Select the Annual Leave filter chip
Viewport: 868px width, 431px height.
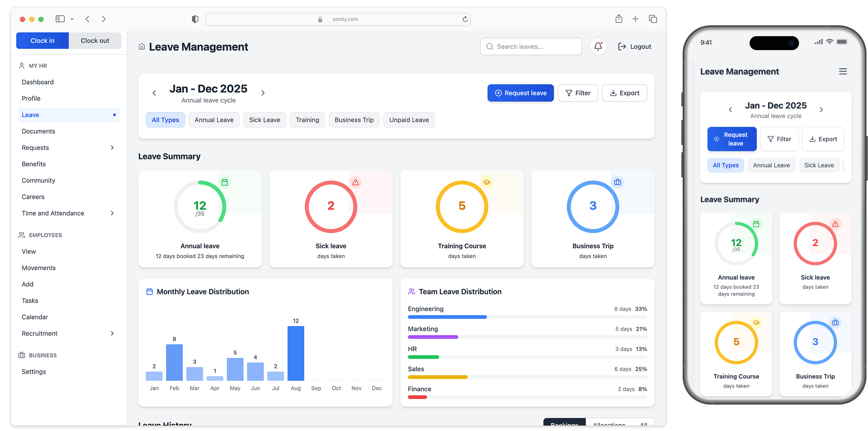click(x=214, y=120)
